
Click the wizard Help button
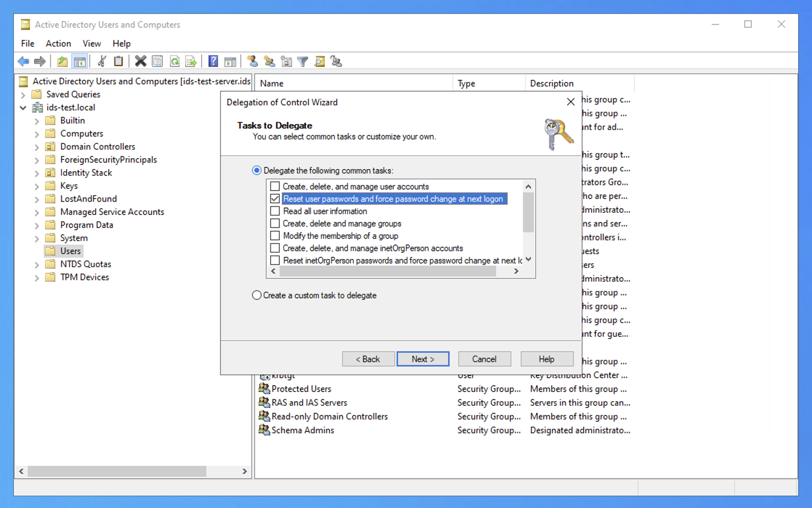pos(547,359)
